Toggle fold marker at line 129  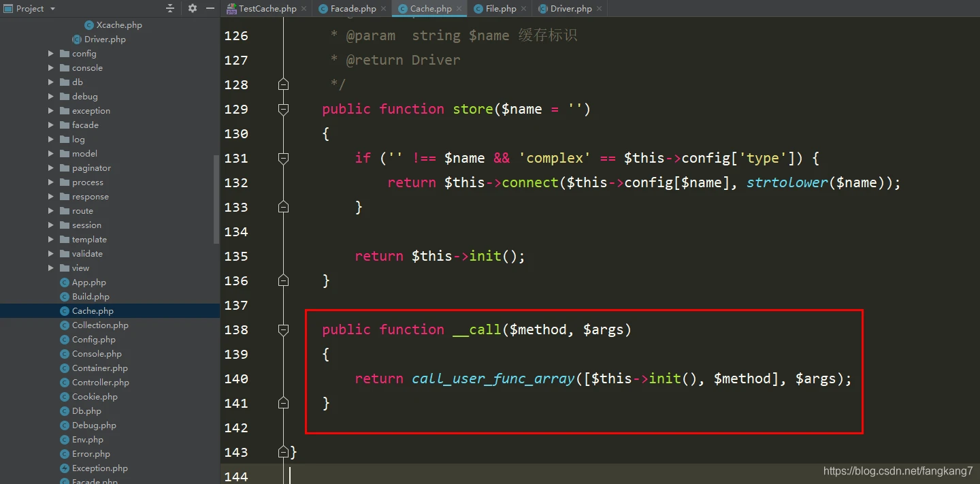pyautogui.click(x=284, y=109)
